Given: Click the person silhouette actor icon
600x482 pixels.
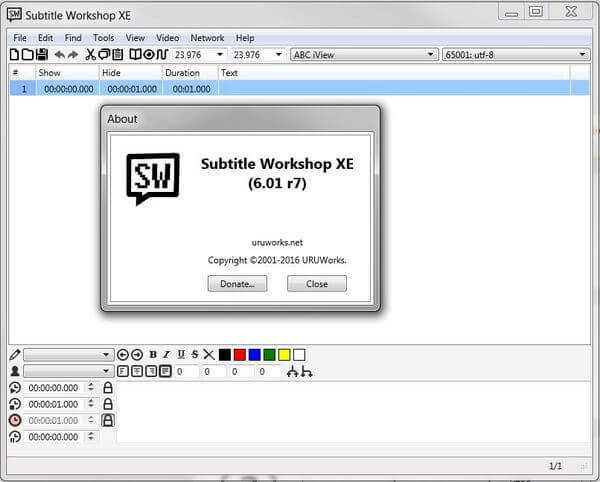Looking at the screenshot, I should coord(15,371).
